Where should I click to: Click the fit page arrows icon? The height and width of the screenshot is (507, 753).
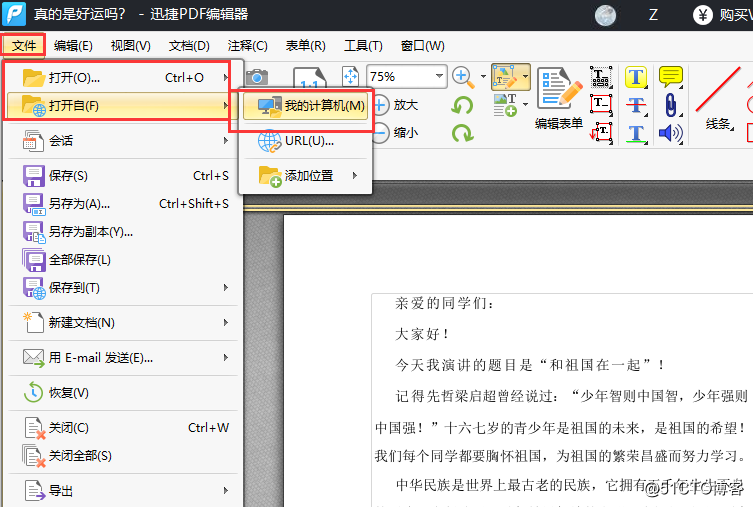351,76
